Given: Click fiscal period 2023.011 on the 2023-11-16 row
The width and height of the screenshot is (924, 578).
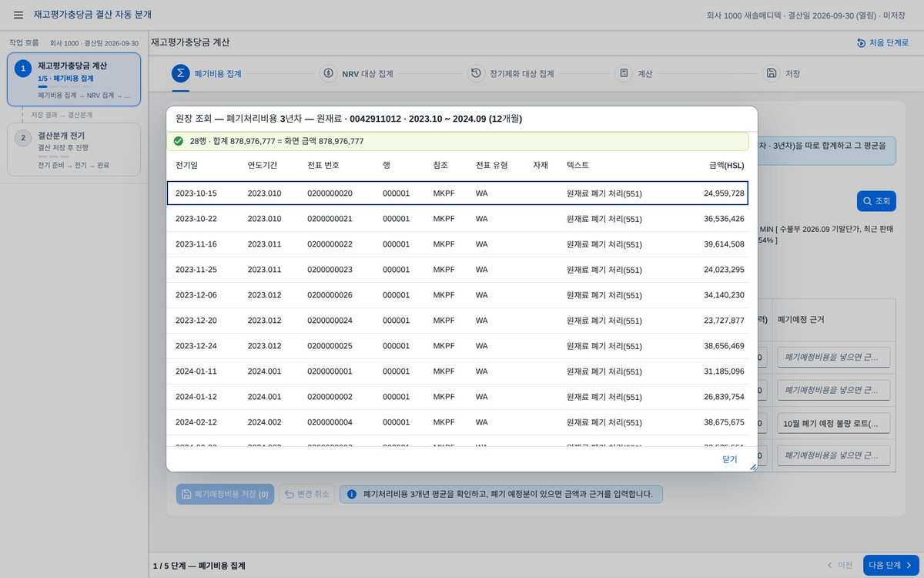Looking at the screenshot, I should tap(264, 244).
